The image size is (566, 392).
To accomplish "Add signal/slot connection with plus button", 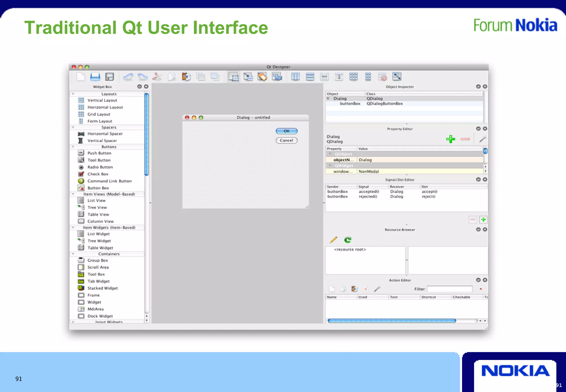I will pyautogui.click(x=483, y=219).
